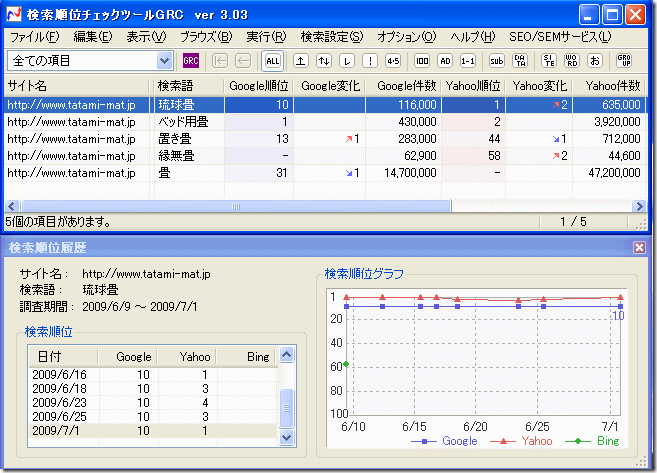Click the sub toolbar icon
The height and width of the screenshot is (473, 657).
pos(496,61)
